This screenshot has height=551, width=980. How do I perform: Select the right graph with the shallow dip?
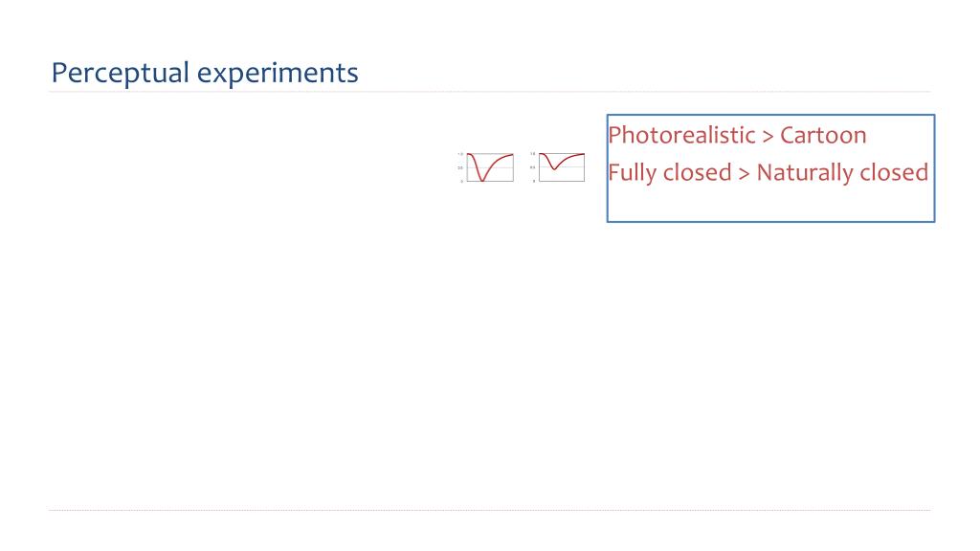click(558, 167)
